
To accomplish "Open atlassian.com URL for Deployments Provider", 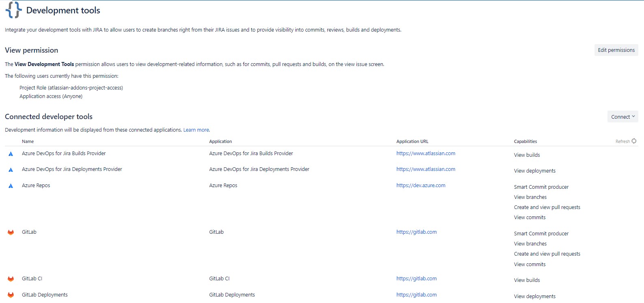I will coord(426,169).
